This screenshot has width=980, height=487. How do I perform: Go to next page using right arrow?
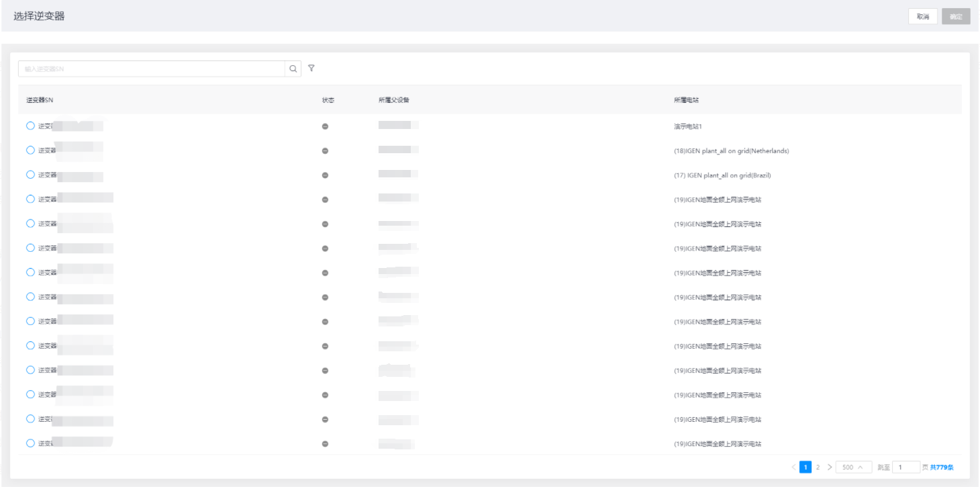[830, 467]
